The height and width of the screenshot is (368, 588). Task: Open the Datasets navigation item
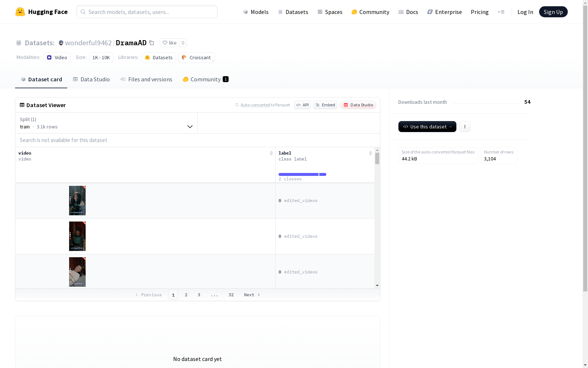tap(293, 12)
